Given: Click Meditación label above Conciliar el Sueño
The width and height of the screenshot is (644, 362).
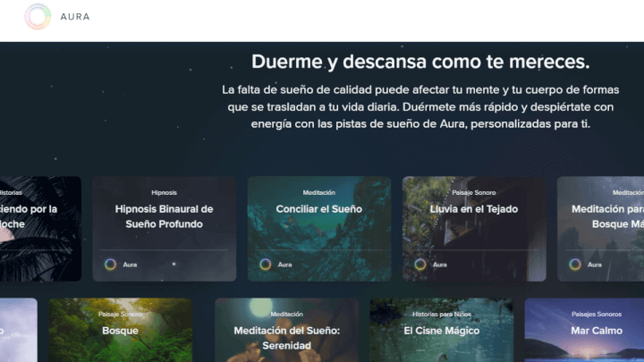Looking at the screenshot, I should click(x=319, y=192).
